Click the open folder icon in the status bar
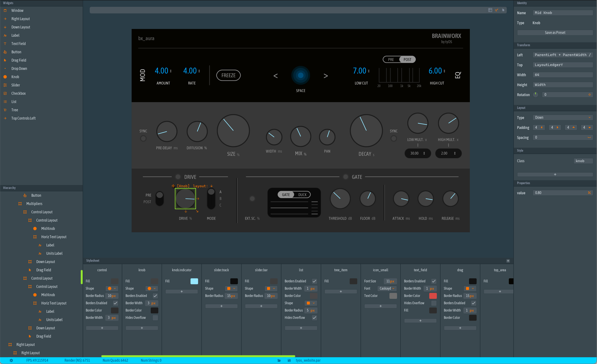597x364 pixels. click(x=279, y=360)
